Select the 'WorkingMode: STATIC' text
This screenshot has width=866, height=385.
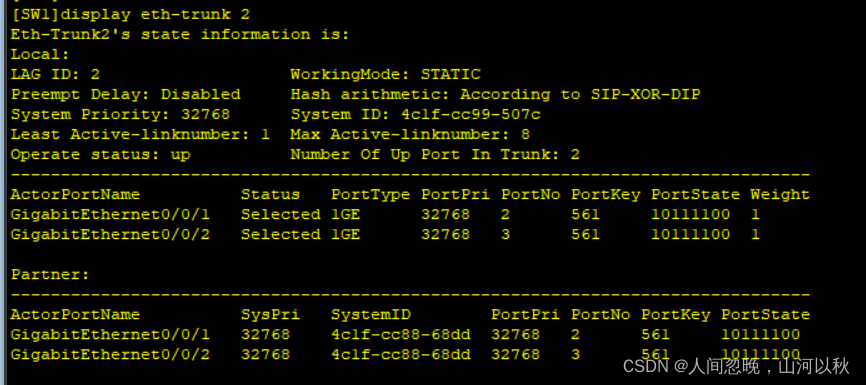click(x=386, y=74)
